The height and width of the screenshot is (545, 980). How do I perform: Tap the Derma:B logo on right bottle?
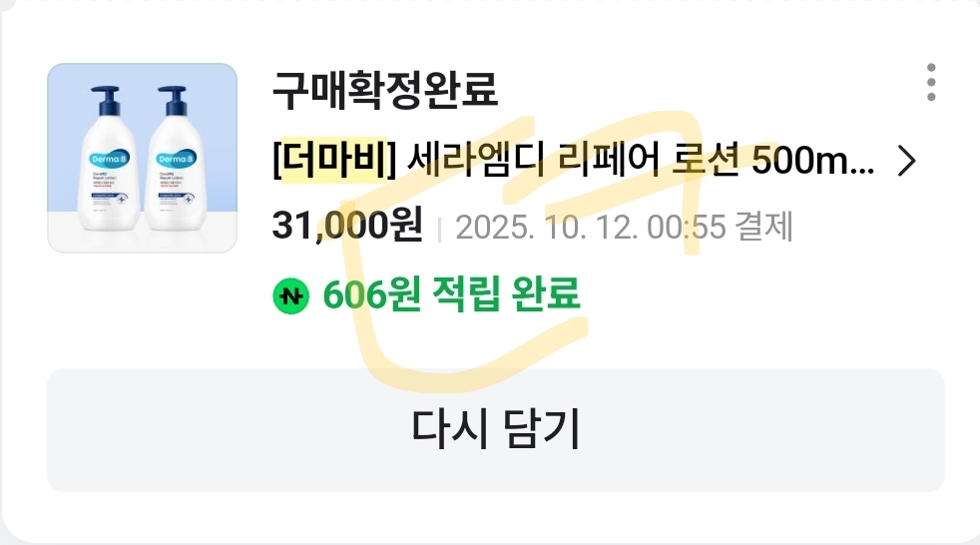pyautogui.click(x=177, y=159)
